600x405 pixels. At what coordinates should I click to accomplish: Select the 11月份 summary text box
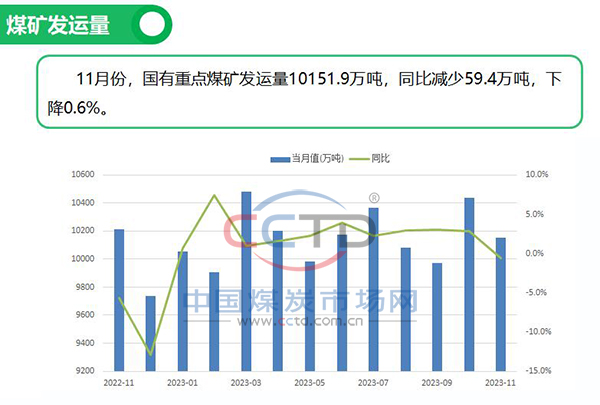pyautogui.click(x=308, y=90)
